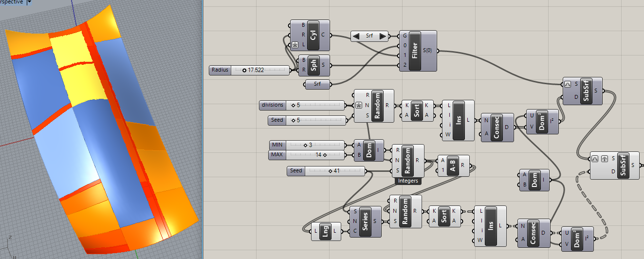Select the Cyl cylinder component
Viewport: 644px width, 259px height.
312,35
